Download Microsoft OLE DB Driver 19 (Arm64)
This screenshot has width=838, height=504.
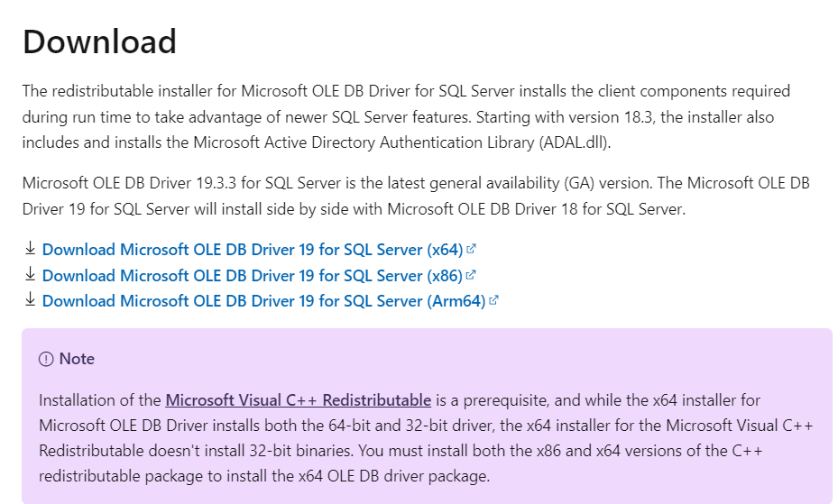point(263,301)
